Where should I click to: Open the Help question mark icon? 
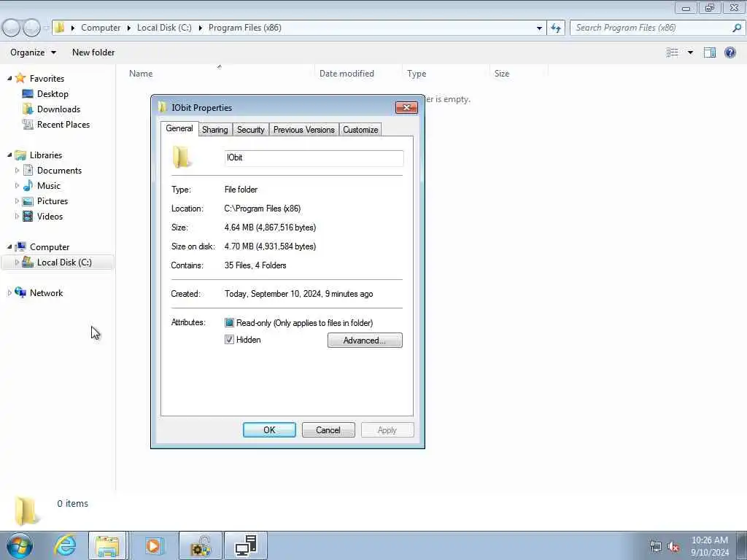(x=729, y=52)
